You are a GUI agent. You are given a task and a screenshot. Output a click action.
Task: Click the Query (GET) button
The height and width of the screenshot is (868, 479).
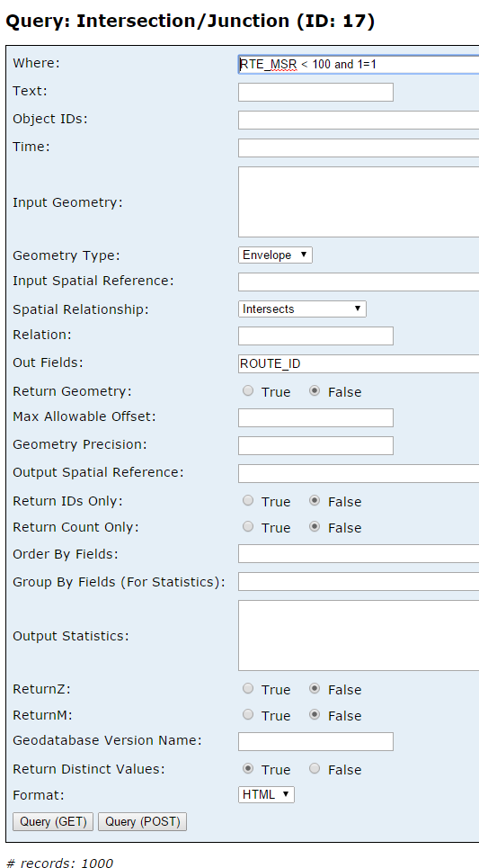pos(53,822)
